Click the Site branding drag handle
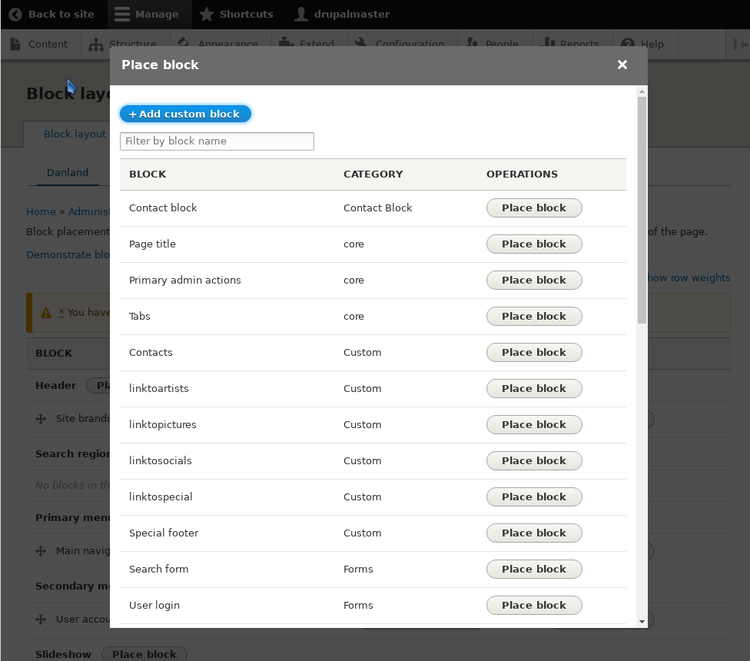 pos(41,419)
